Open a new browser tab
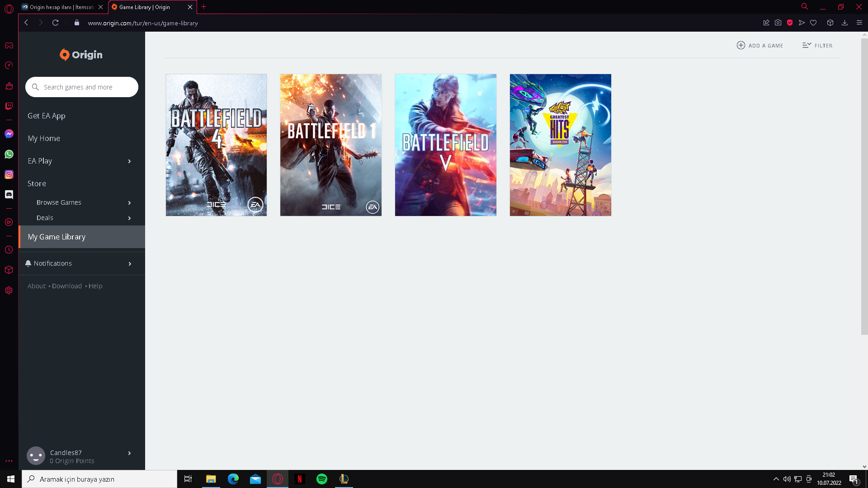 [204, 7]
